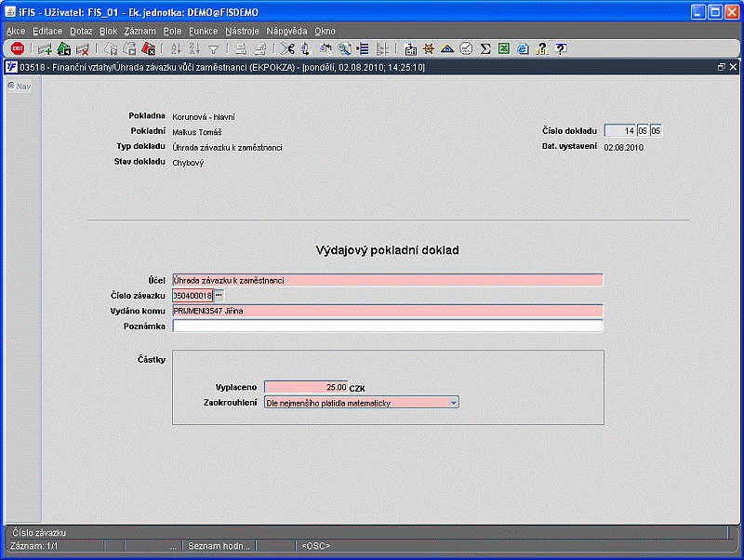The height and width of the screenshot is (560, 744).
Task: Click the green Excel export icon
Action: click(504, 48)
